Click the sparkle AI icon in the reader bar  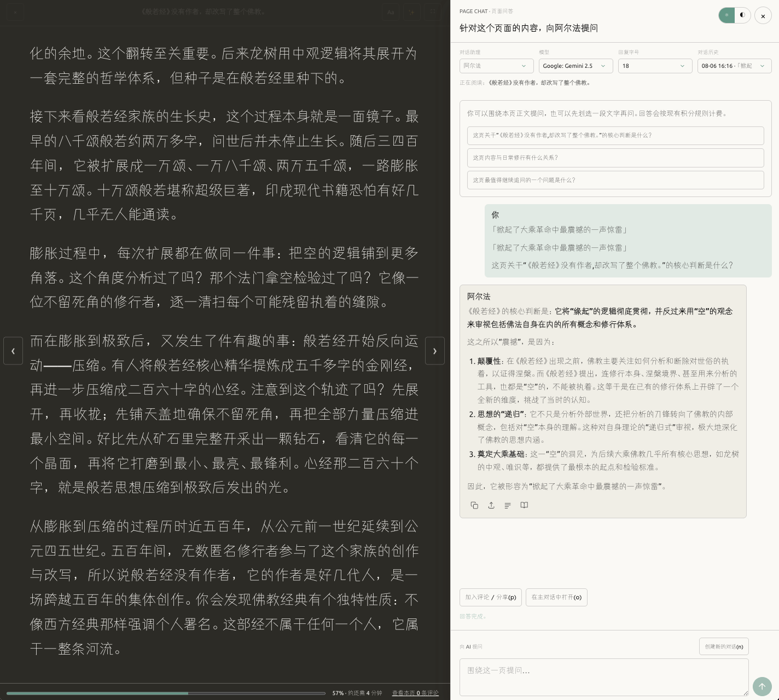[412, 11]
